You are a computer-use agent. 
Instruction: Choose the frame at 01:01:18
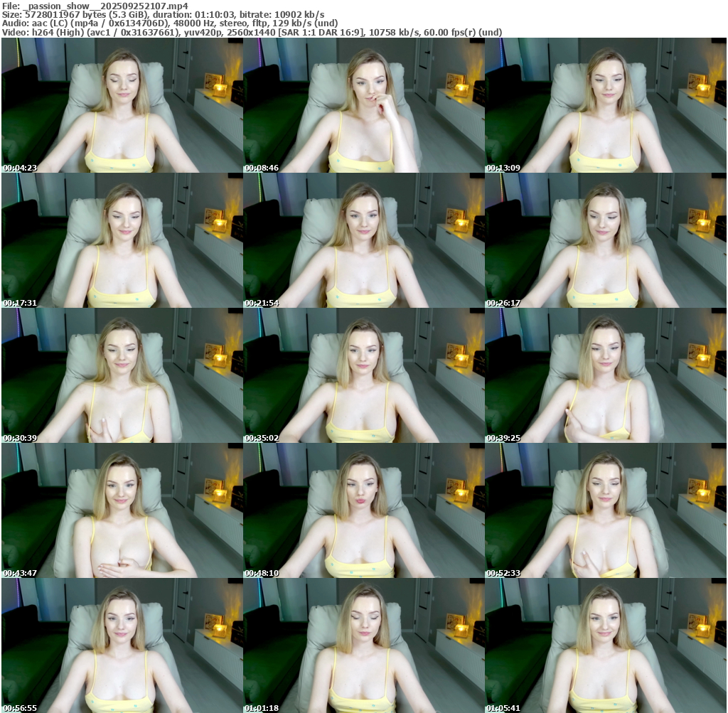[x=364, y=645]
